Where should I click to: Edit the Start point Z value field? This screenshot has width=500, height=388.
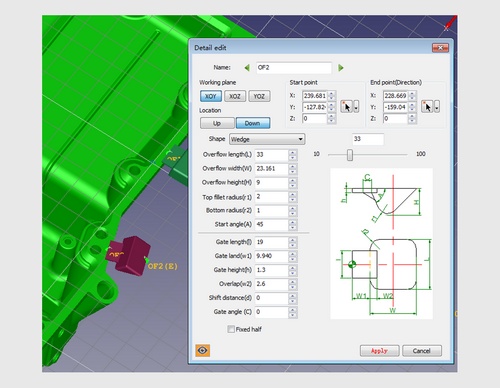(314, 118)
